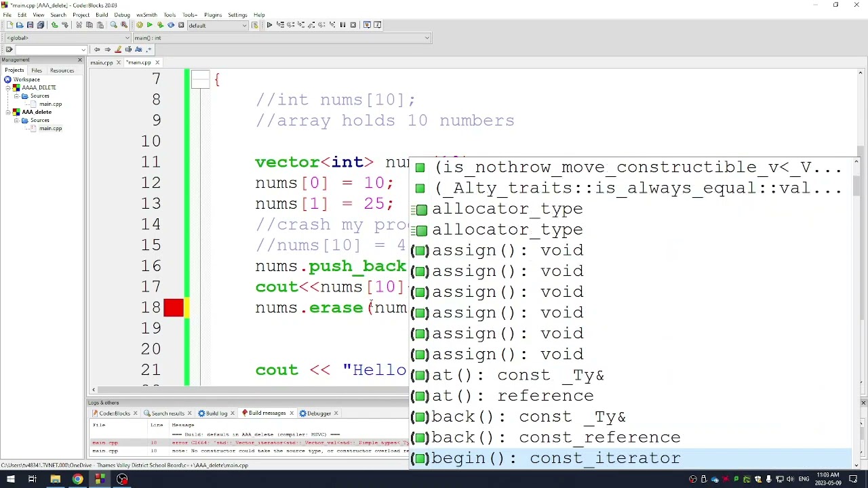Click the Replace icon in toolbar
Image resolution: width=868 pixels, height=488 pixels.
[124, 25]
